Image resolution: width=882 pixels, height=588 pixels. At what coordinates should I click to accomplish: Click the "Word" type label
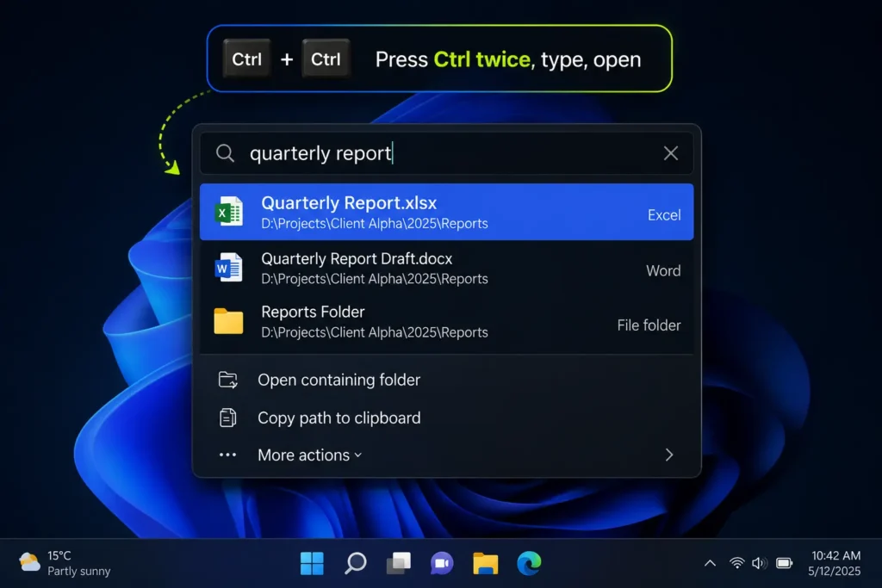[x=663, y=270]
